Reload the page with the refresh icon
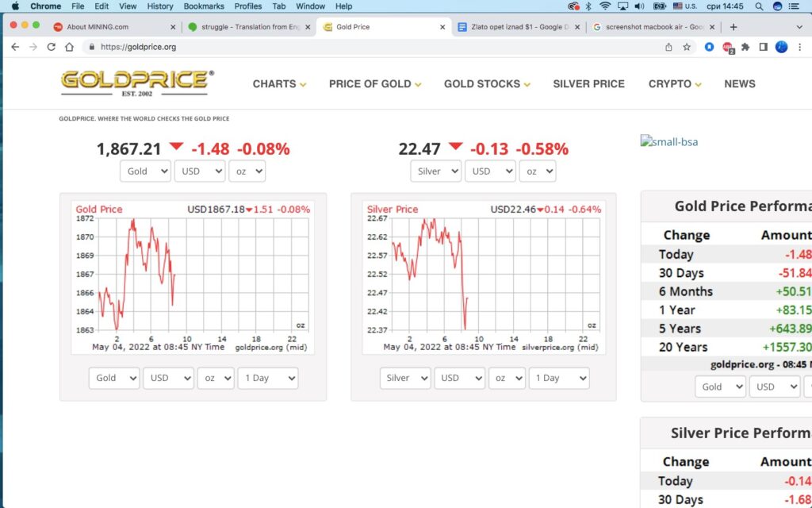Screen dimensions: 812x508 [52, 47]
